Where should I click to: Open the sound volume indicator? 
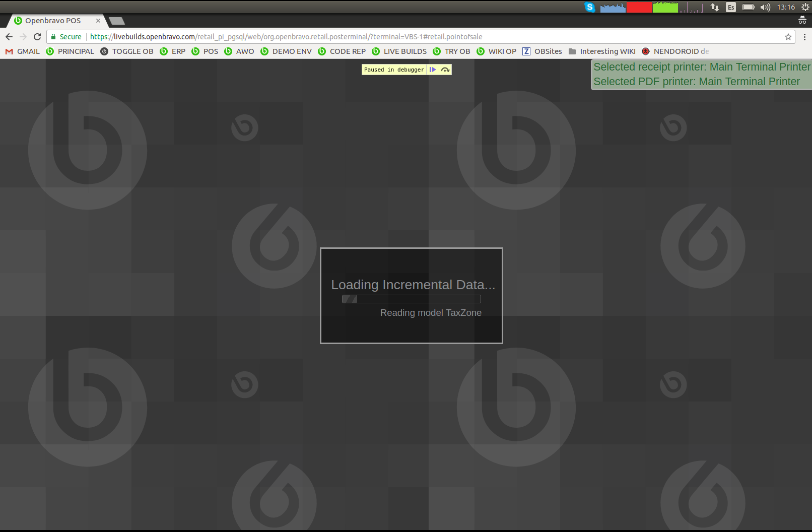[x=766, y=7]
